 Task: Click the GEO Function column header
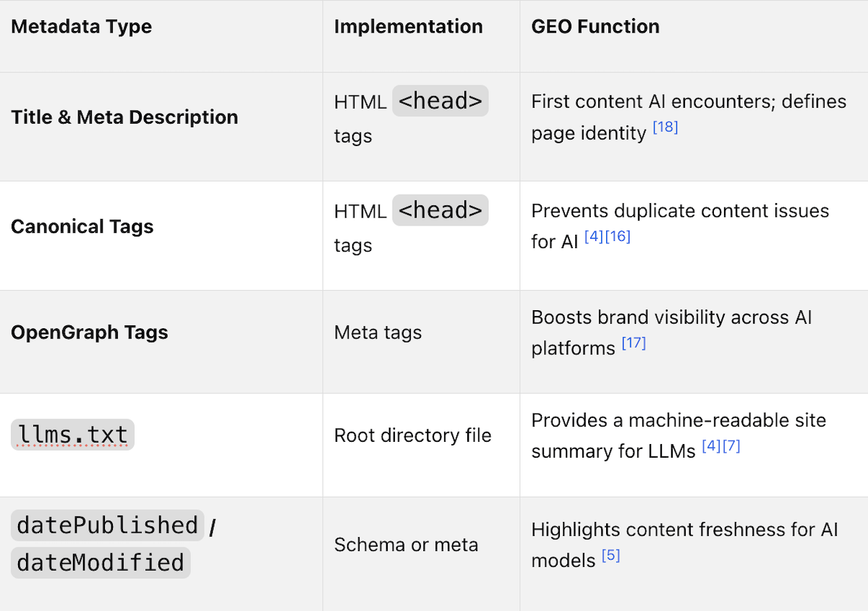click(595, 27)
